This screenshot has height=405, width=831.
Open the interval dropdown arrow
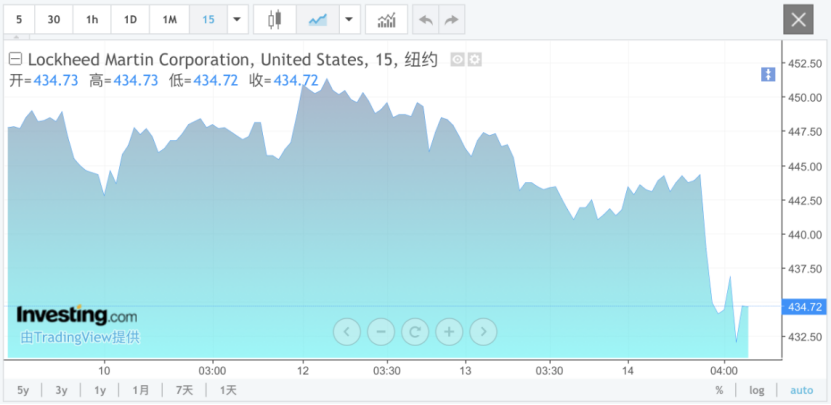pyautogui.click(x=237, y=20)
